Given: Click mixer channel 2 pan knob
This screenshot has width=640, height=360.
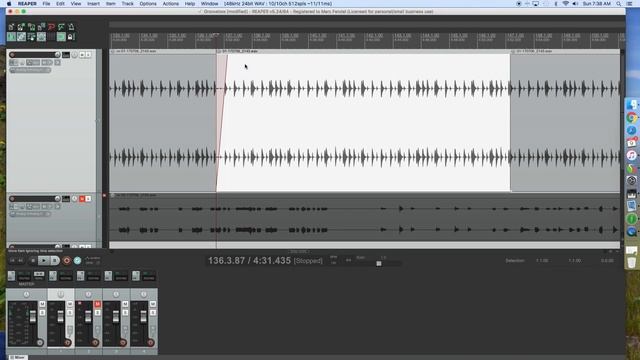Looking at the screenshot, I should pos(88,294).
